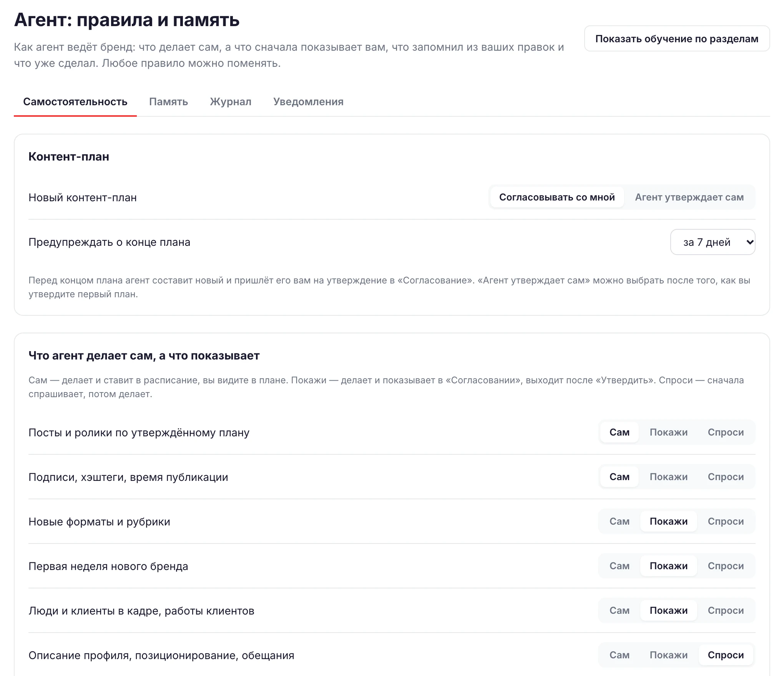The height and width of the screenshot is (676, 784).
Task: Click Первая неделя нового бренда row label
Action: (108, 566)
